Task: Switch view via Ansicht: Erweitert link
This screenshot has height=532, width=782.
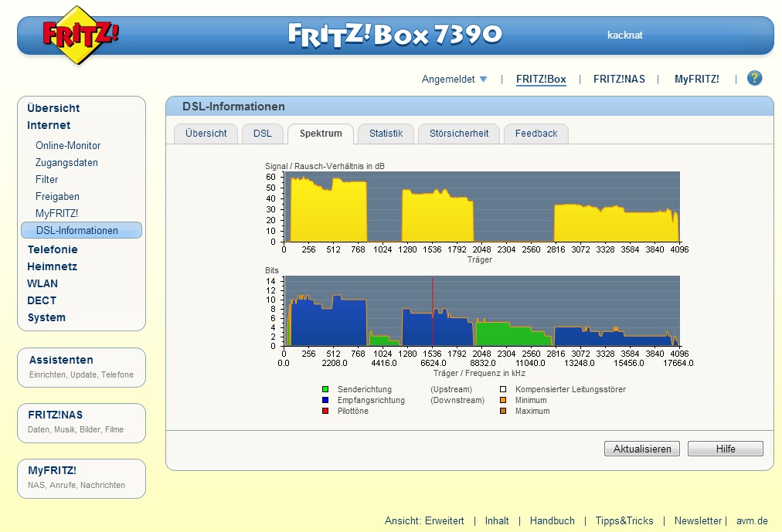Action: click(424, 521)
